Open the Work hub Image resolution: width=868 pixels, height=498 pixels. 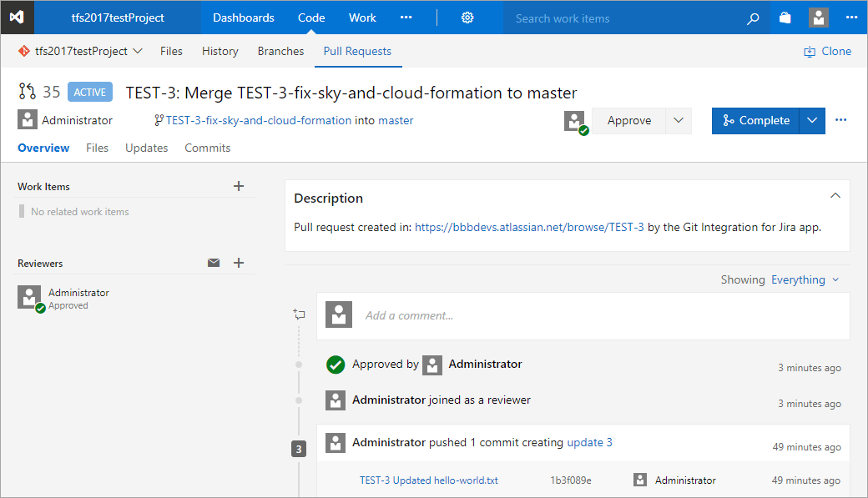[x=362, y=18]
